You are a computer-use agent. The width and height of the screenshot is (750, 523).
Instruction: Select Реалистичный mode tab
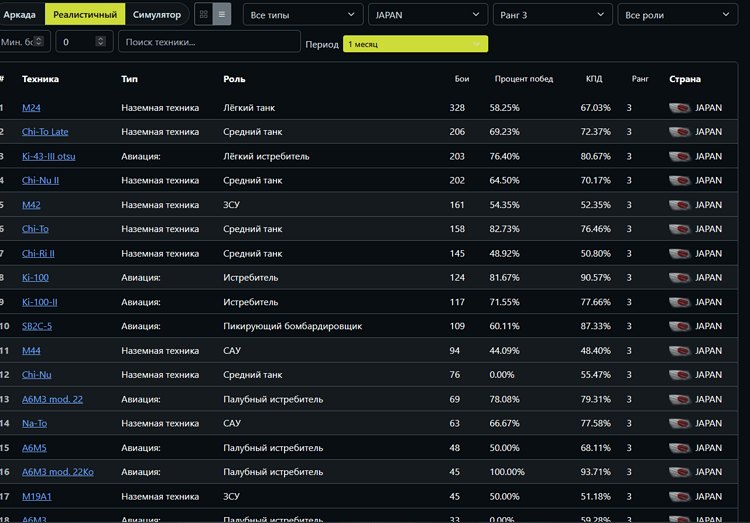85,15
